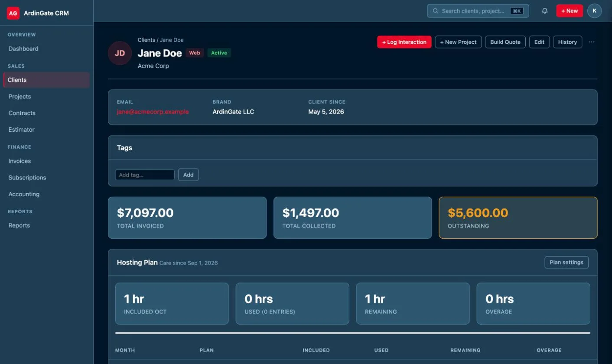Open Contracts from the sidebar

(46, 113)
